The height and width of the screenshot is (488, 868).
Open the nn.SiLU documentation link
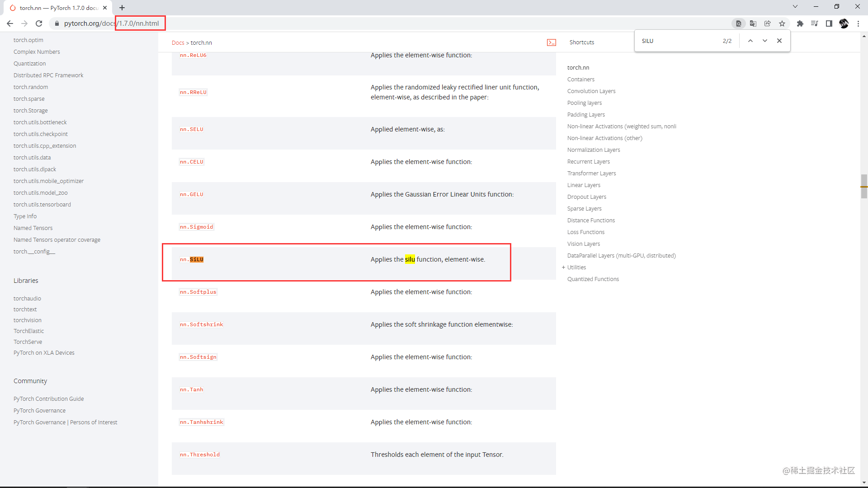[x=192, y=259]
